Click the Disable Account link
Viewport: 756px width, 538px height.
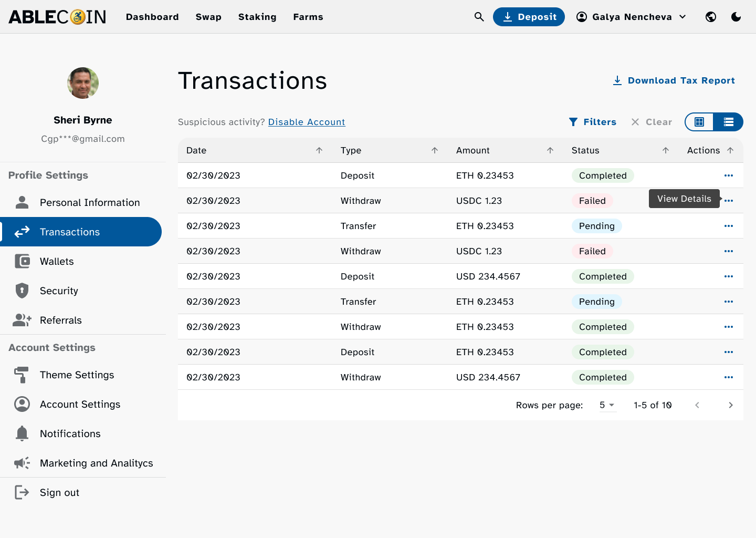coord(307,122)
